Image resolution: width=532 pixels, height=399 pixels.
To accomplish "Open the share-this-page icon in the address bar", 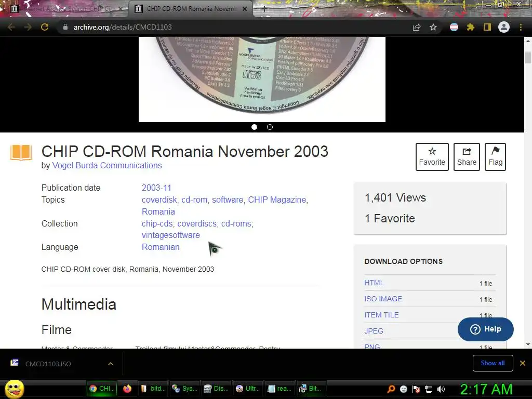I will coord(417,27).
